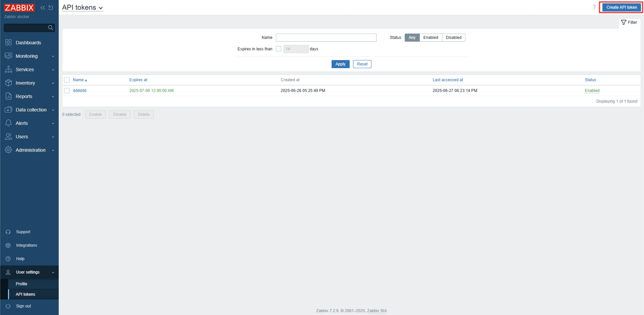Click the Help sidebar label
The image size is (644, 315).
(20, 259)
